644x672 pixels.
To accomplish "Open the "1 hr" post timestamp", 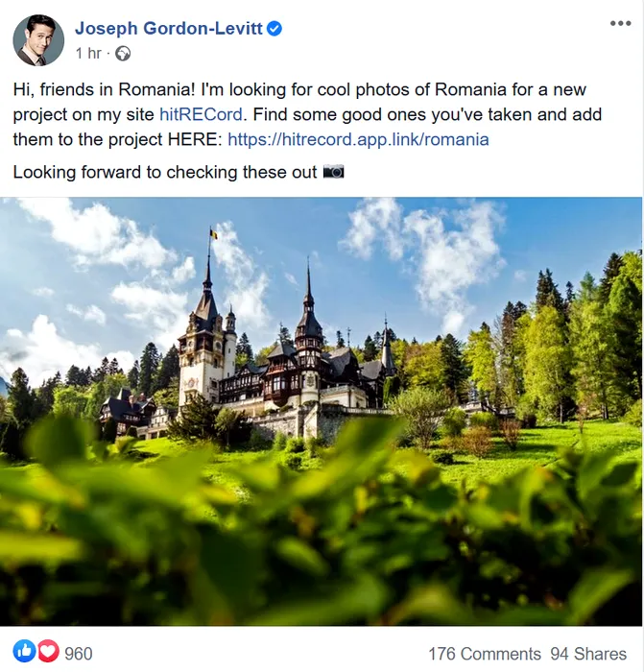I will [x=88, y=54].
